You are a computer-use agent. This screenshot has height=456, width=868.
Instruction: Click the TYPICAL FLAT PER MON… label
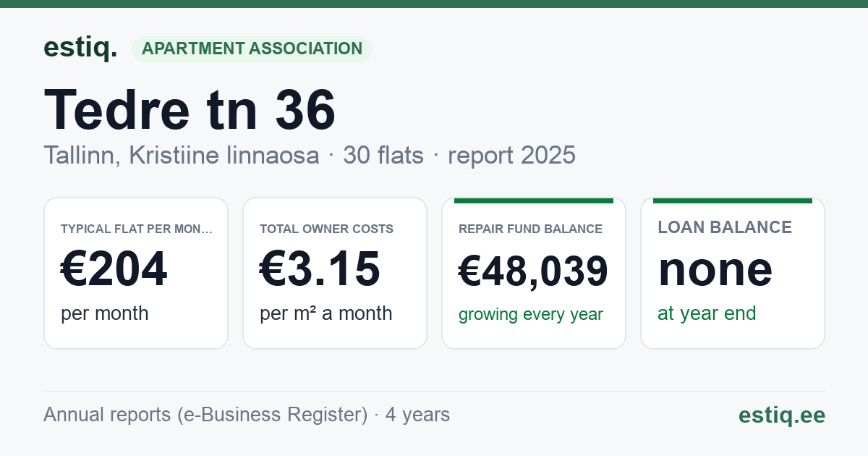[137, 229]
